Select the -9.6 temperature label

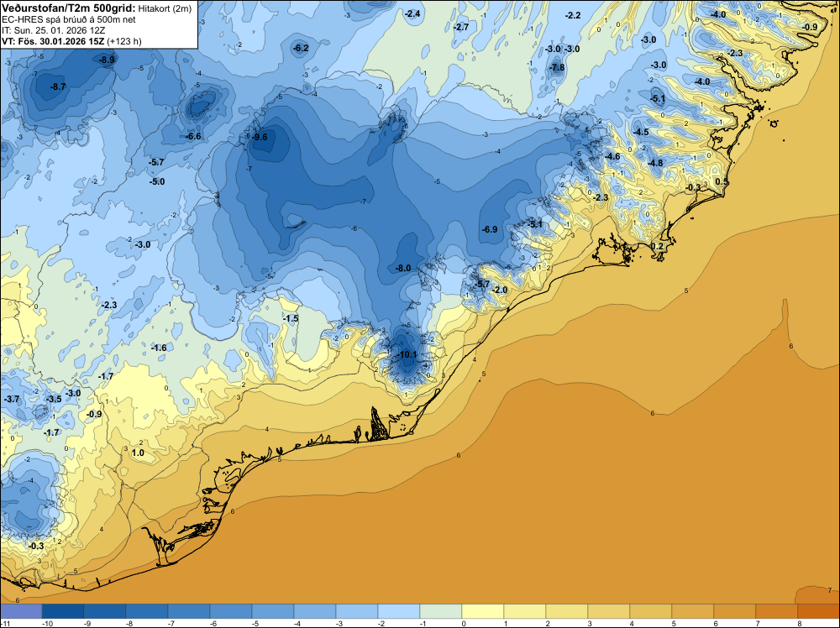260,137
